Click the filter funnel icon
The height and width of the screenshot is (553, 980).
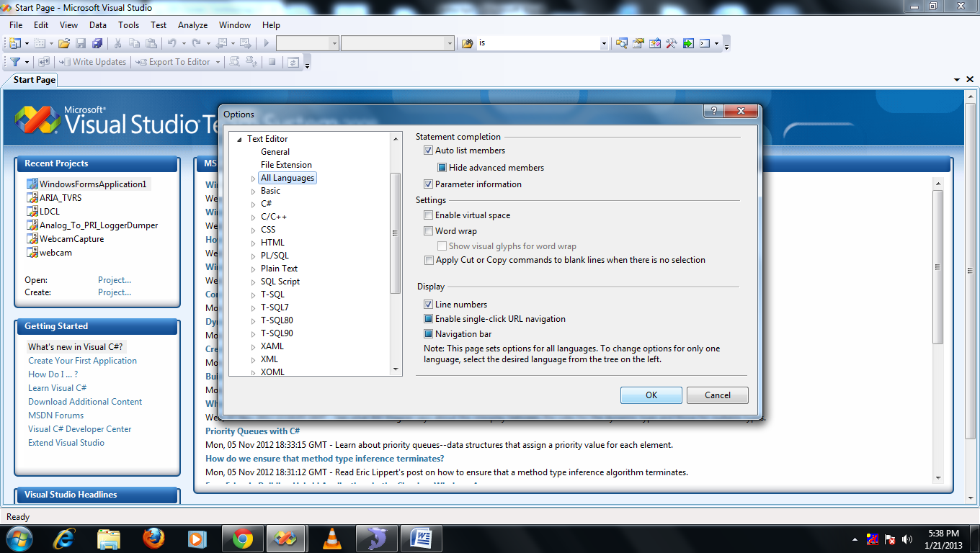tap(14, 62)
